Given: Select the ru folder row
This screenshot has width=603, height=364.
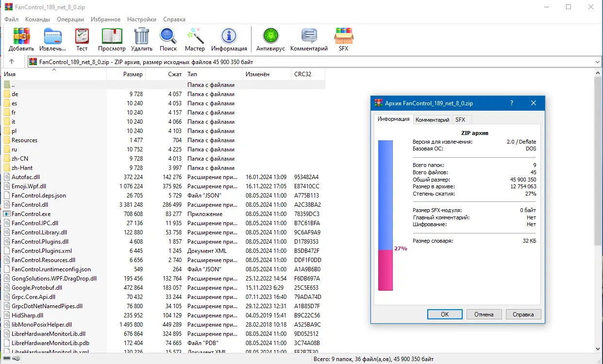Looking at the screenshot, I should click(x=163, y=149).
